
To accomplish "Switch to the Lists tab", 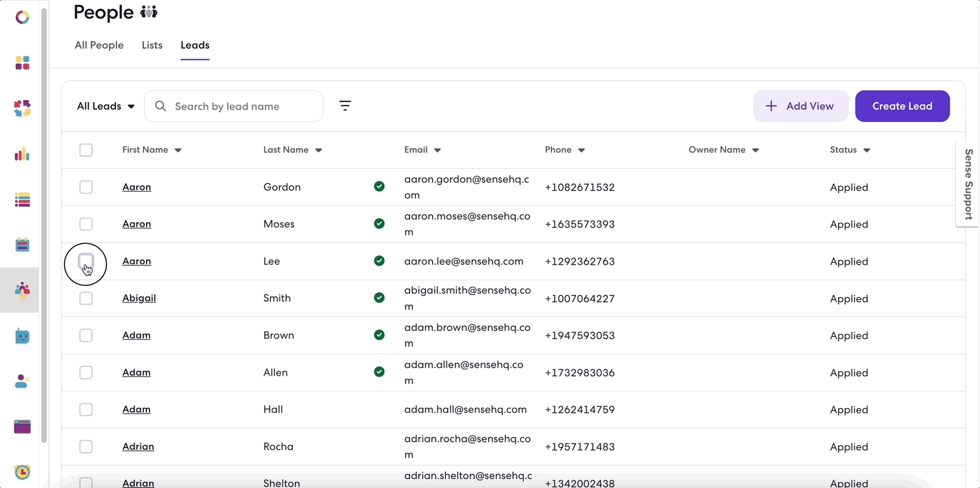I will click(x=152, y=45).
